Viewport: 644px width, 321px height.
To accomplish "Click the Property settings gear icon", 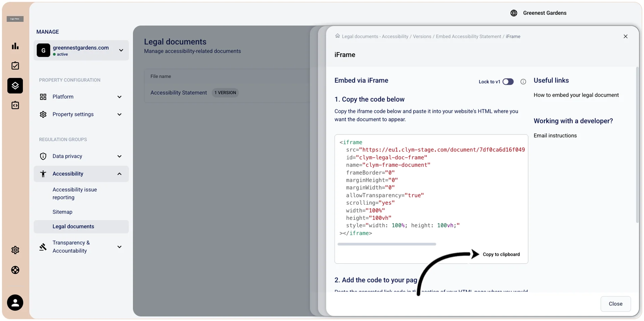I will pos(43,114).
